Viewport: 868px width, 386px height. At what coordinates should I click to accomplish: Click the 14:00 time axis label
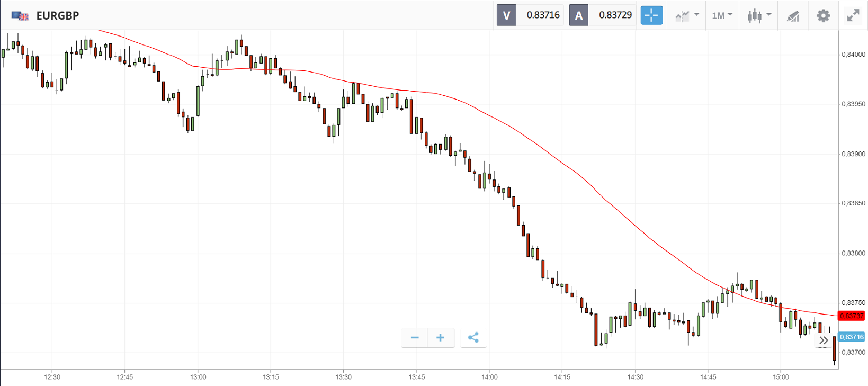click(x=489, y=378)
